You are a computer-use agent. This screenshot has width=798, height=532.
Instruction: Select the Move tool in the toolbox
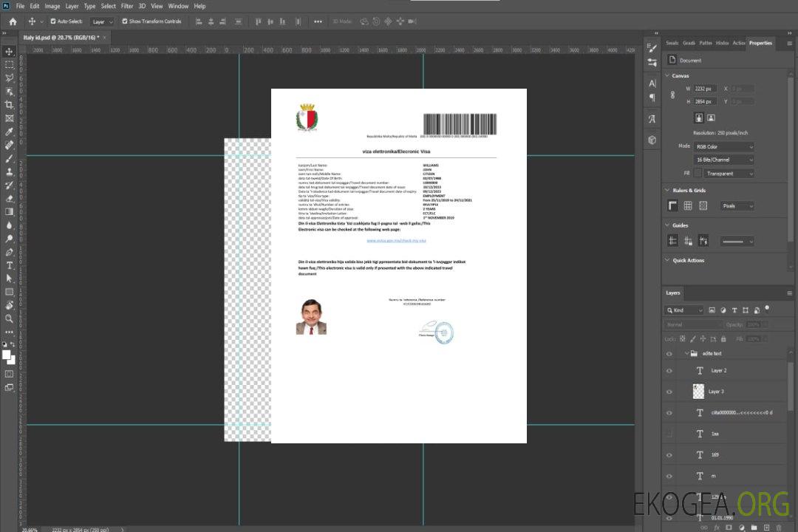click(9, 52)
